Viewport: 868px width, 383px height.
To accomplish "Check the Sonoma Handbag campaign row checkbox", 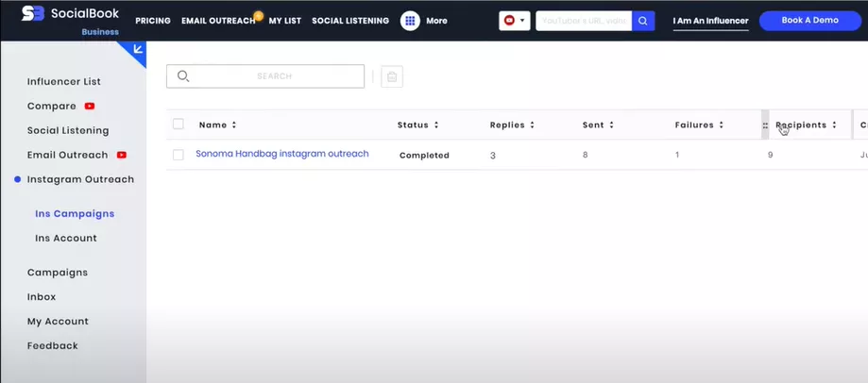I will (x=179, y=156).
